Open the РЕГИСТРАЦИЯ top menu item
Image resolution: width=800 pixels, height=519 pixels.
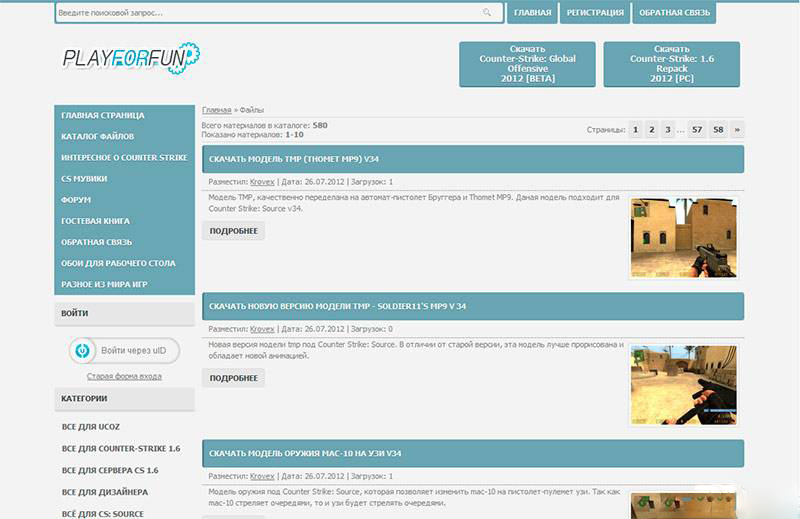click(595, 13)
